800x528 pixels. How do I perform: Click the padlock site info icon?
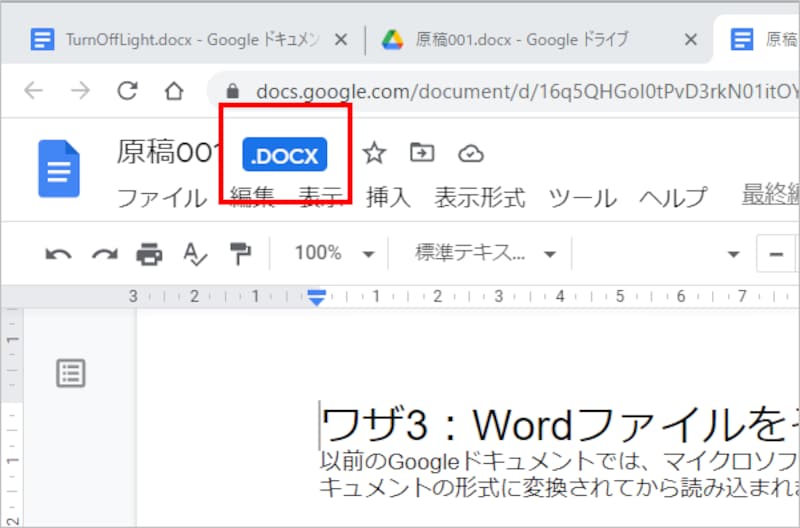coord(233,91)
